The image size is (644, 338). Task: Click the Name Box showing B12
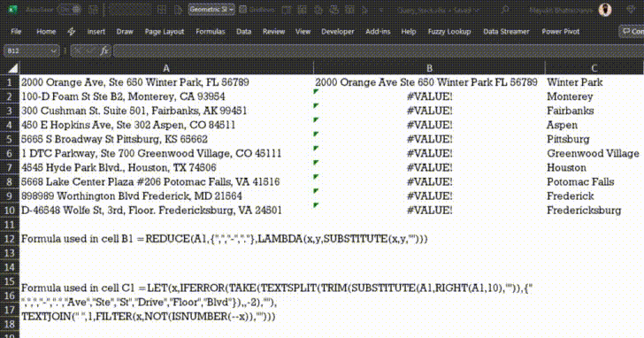pyautogui.click(x=26, y=51)
